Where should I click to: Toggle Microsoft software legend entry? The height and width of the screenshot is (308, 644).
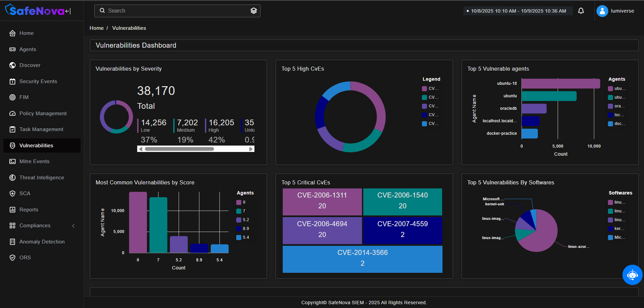pyautogui.click(x=616, y=237)
